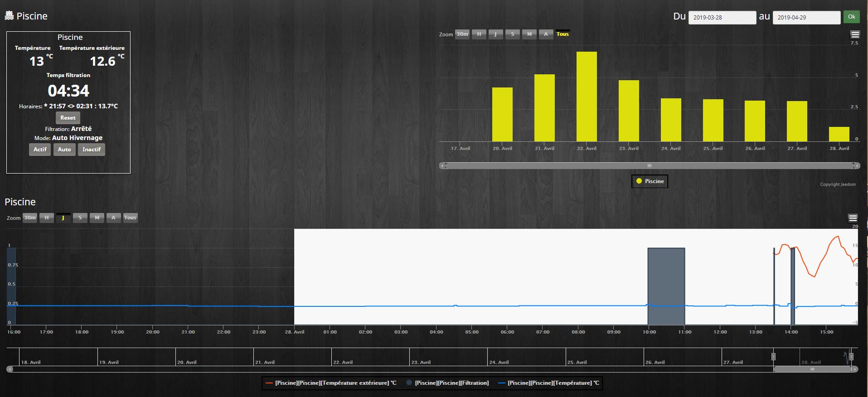Click top chart scrollbar left arrow
The height and width of the screenshot is (397, 868).
(x=442, y=166)
